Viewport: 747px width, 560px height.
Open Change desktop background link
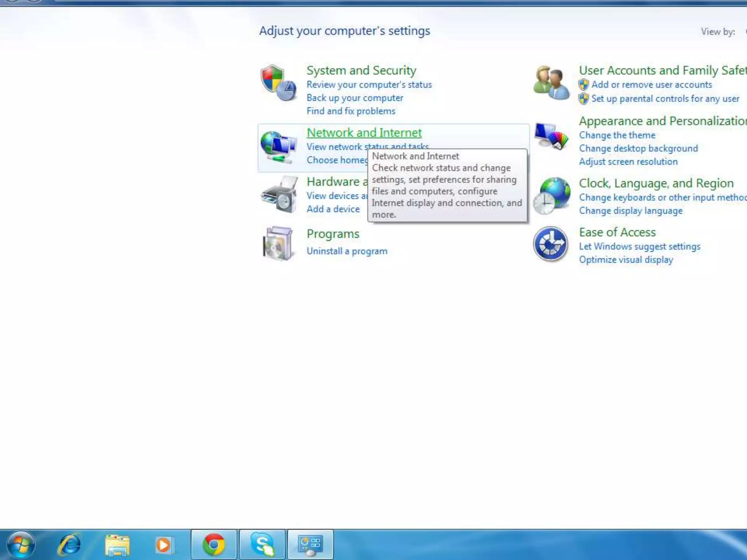coord(638,148)
